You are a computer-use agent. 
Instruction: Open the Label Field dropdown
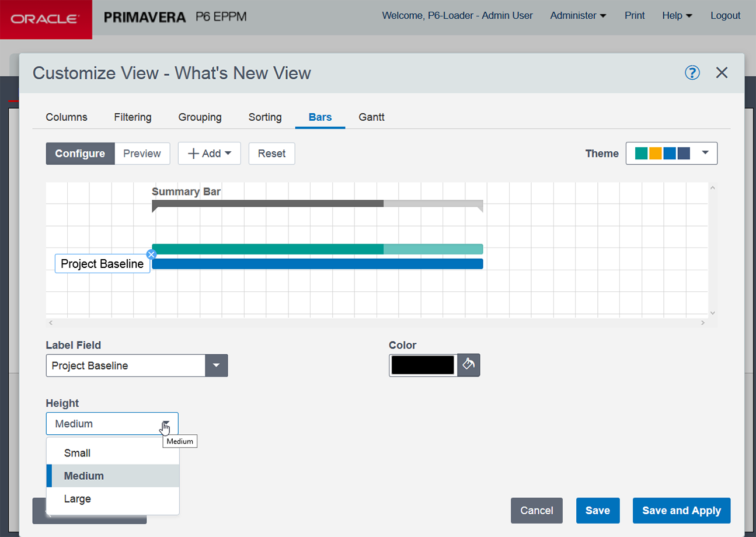(216, 366)
